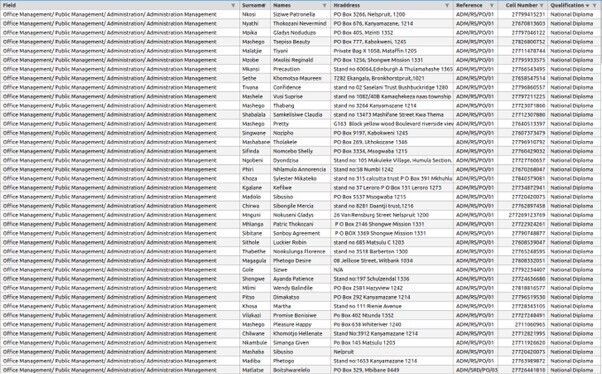
Task: Select the Reference column header label
Action: [469, 5]
